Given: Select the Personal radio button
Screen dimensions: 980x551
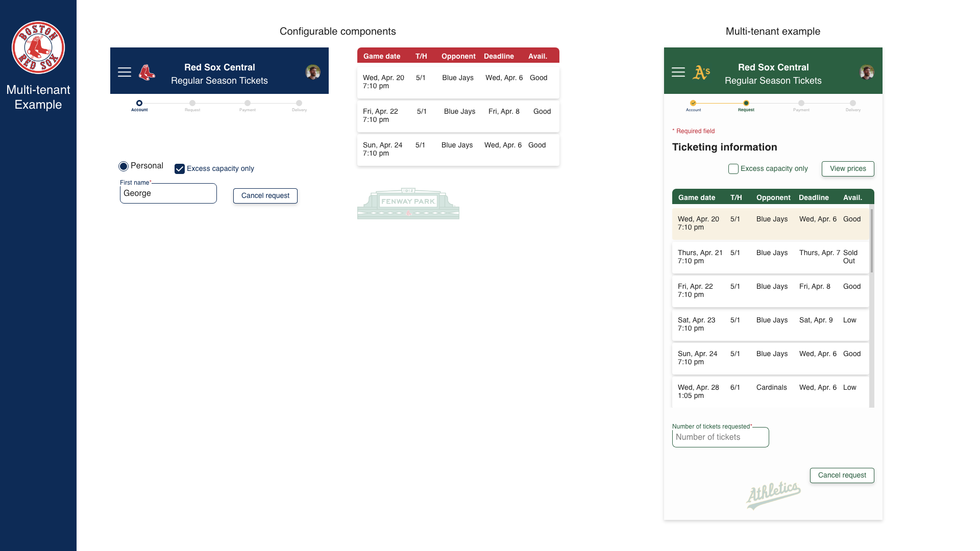Looking at the screenshot, I should click(124, 166).
